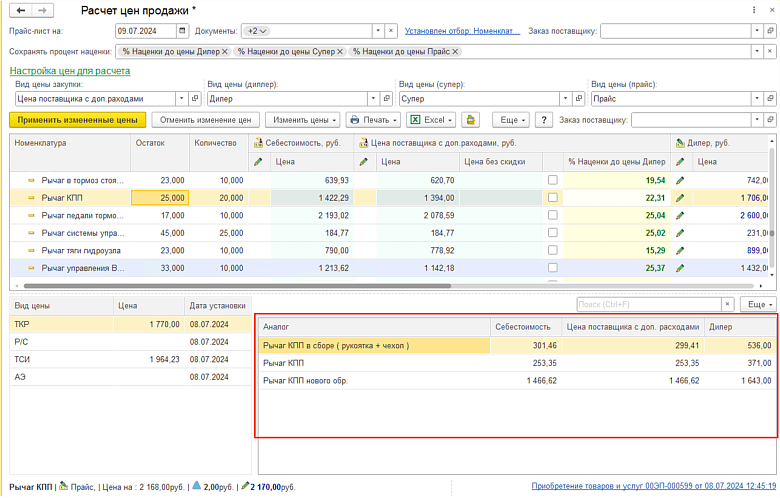The height and width of the screenshot is (498, 780).
Task: Click pencil icon in Рычаг системы управления row
Action: coord(680,233)
